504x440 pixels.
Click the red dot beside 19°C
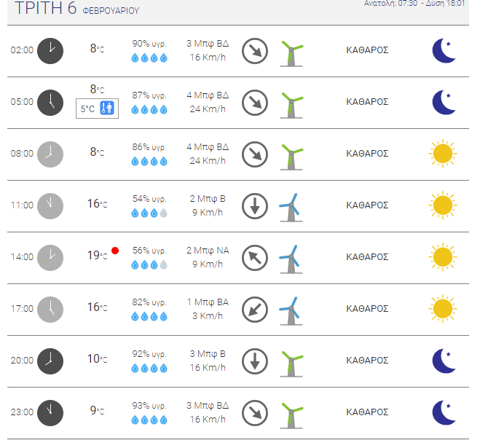(115, 251)
